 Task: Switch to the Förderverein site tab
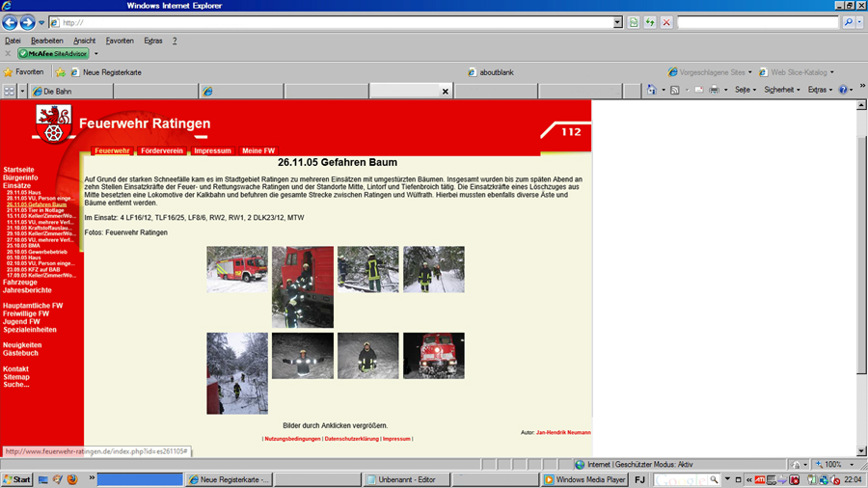click(x=161, y=150)
